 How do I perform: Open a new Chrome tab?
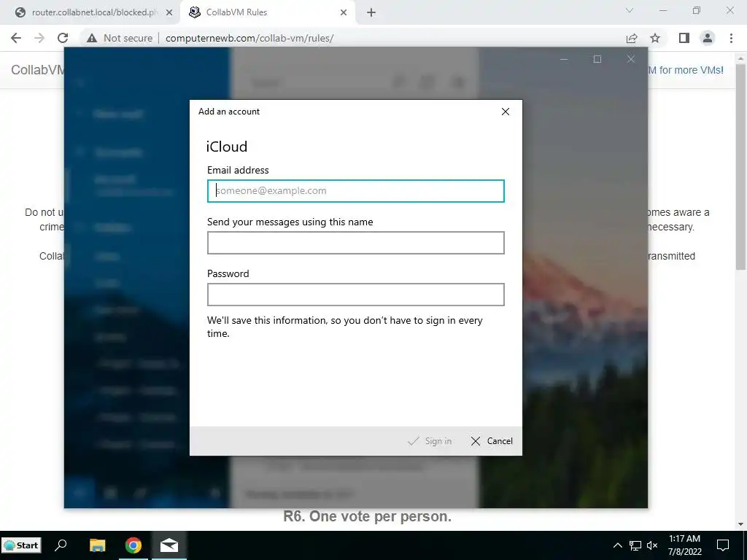(x=371, y=12)
